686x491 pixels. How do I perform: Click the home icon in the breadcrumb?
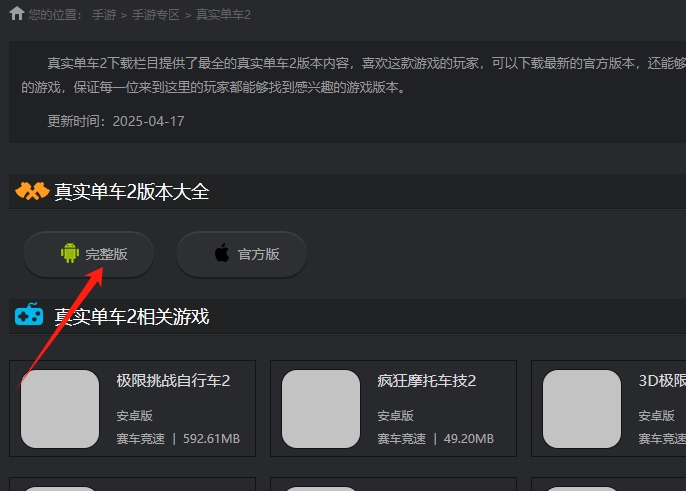pyautogui.click(x=16, y=14)
